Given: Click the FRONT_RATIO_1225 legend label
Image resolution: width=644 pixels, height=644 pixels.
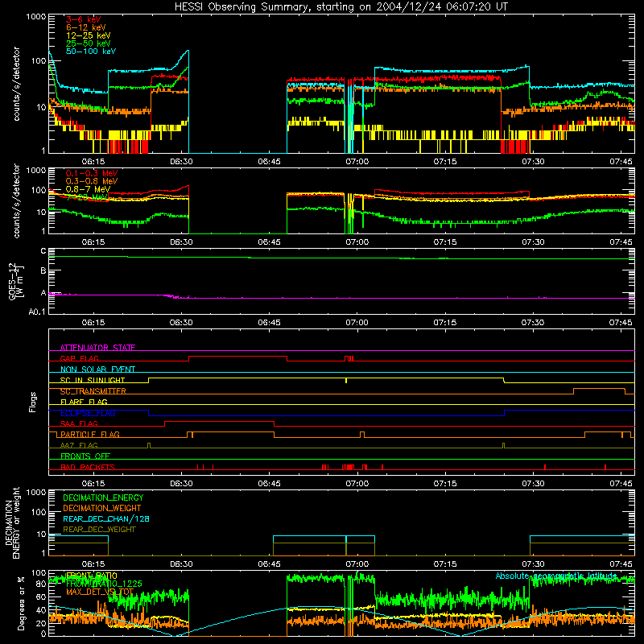Looking at the screenshot, I should coord(104,584).
